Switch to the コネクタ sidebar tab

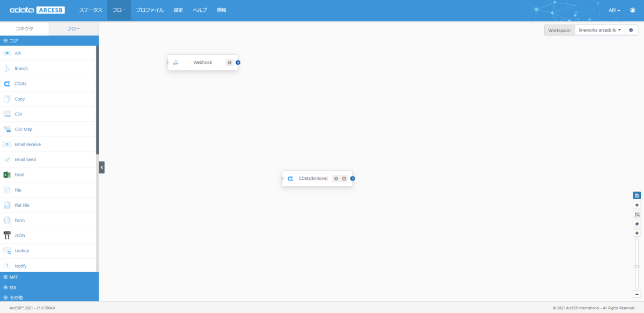tap(24, 28)
